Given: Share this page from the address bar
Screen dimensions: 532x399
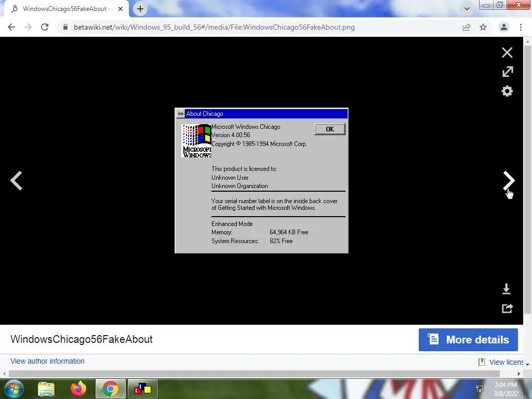Looking at the screenshot, I should [x=467, y=27].
